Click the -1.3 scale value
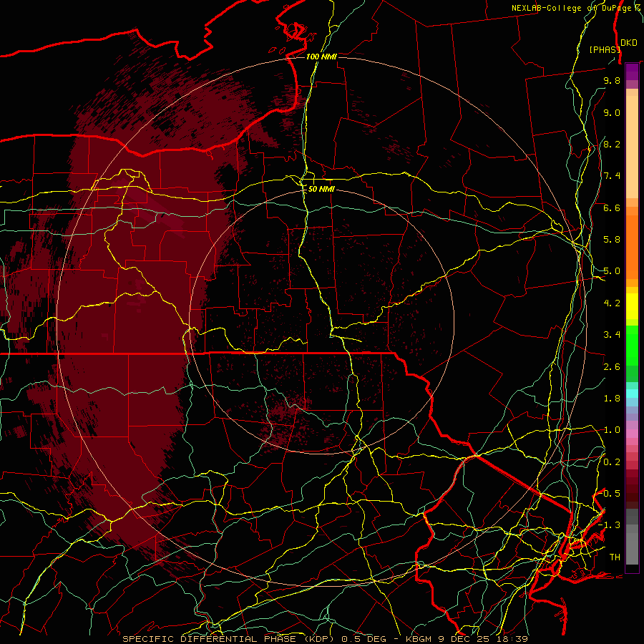 (x=610, y=525)
